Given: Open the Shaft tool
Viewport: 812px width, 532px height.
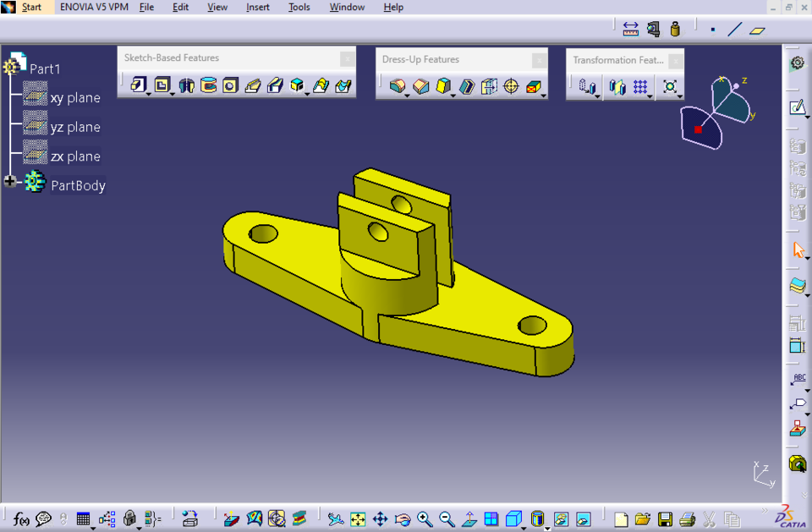Looking at the screenshot, I should coord(185,85).
